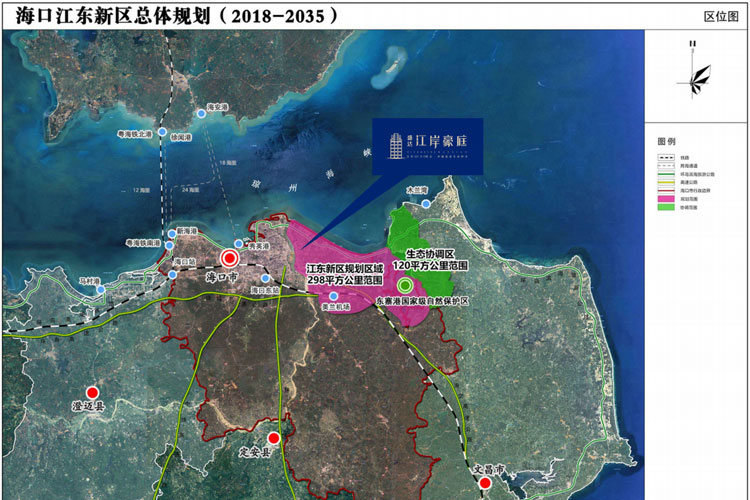Click the magenta planning-range legend swatch

click(x=666, y=200)
